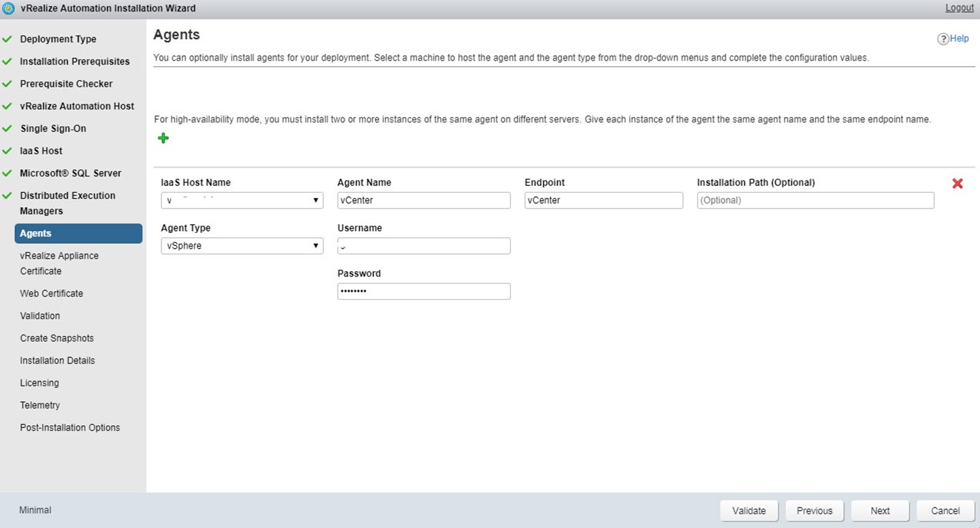The height and width of the screenshot is (528, 980).
Task: Open the Agent Type vSphere dropdown
Action: pyautogui.click(x=242, y=246)
